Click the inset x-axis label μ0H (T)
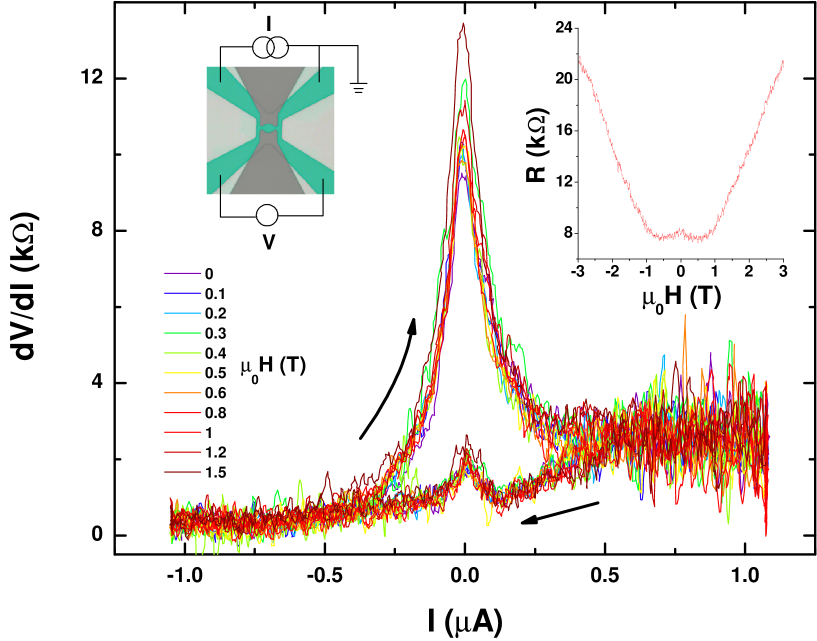The image size is (817, 641). tap(681, 298)
